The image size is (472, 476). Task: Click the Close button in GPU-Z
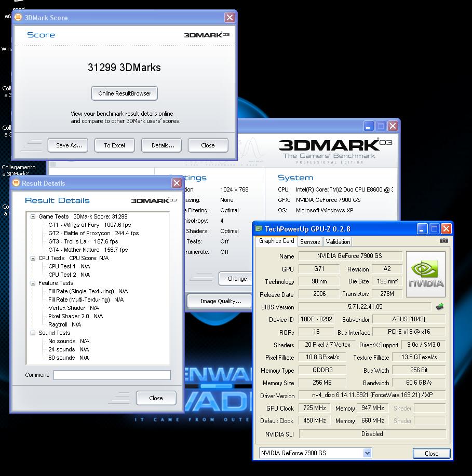click(431, 454)
